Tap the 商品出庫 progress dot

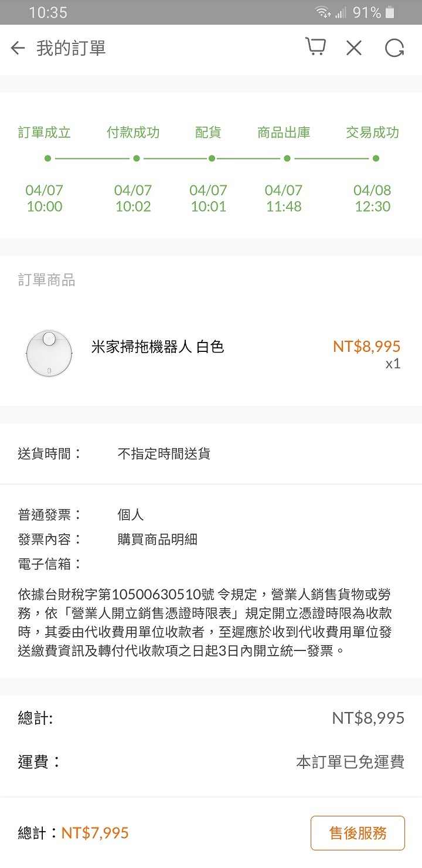pyautogui.click(x=287, y=158)
